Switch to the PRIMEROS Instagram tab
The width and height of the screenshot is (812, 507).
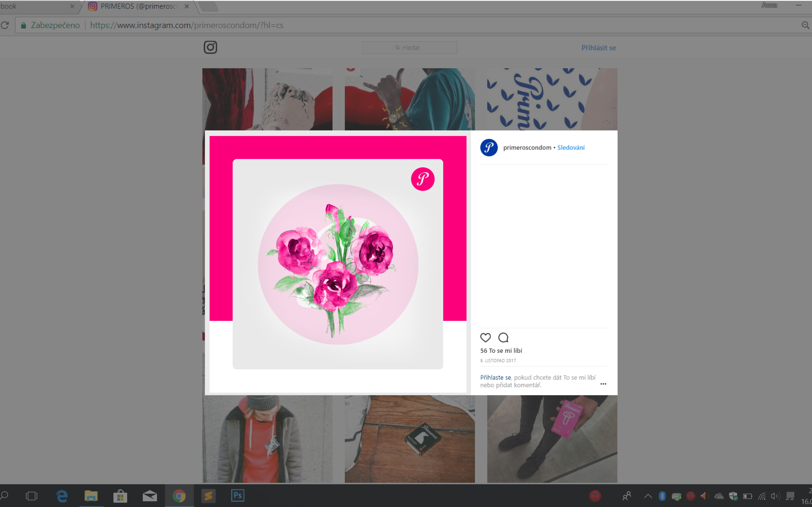[x=138, y=6]
